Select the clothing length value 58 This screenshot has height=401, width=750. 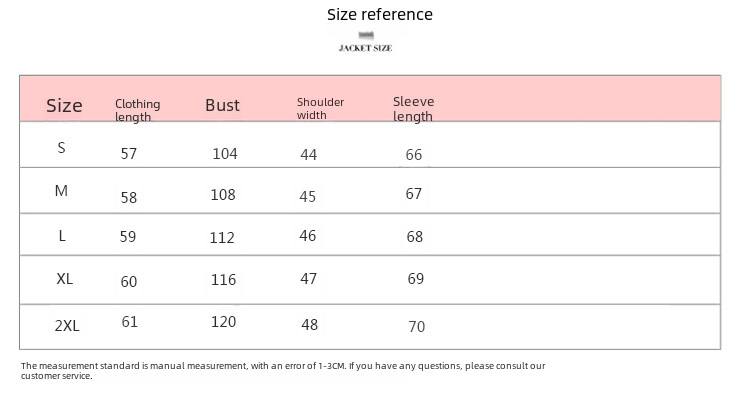pyautogui.click(x=129, y=198)
